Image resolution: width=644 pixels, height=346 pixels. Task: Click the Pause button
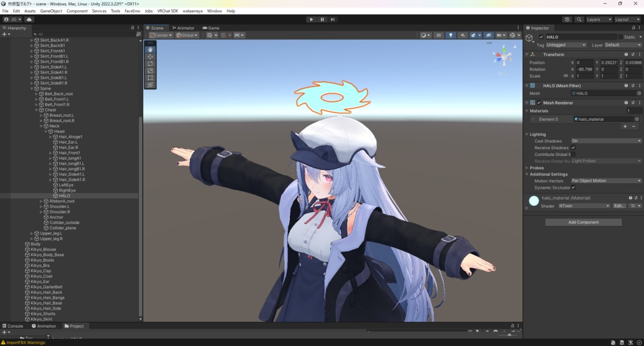[x=322, y=20]
